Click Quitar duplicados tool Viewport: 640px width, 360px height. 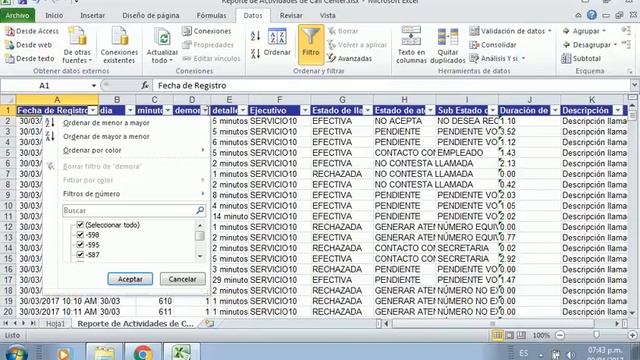tap(448, 45)
